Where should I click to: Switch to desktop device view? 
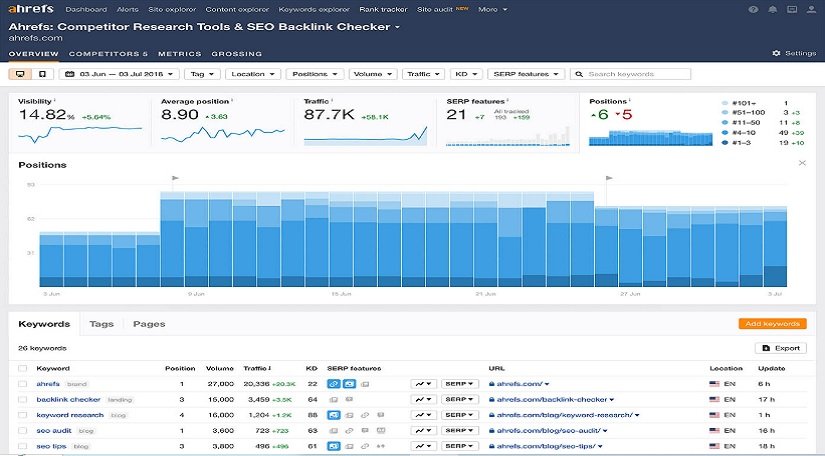[x=20, y=74]
